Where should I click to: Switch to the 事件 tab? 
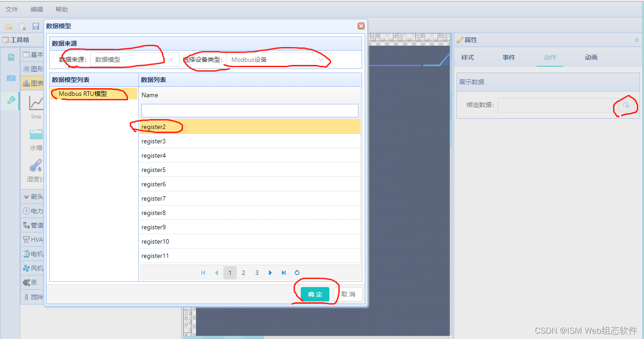coord(509,57)
